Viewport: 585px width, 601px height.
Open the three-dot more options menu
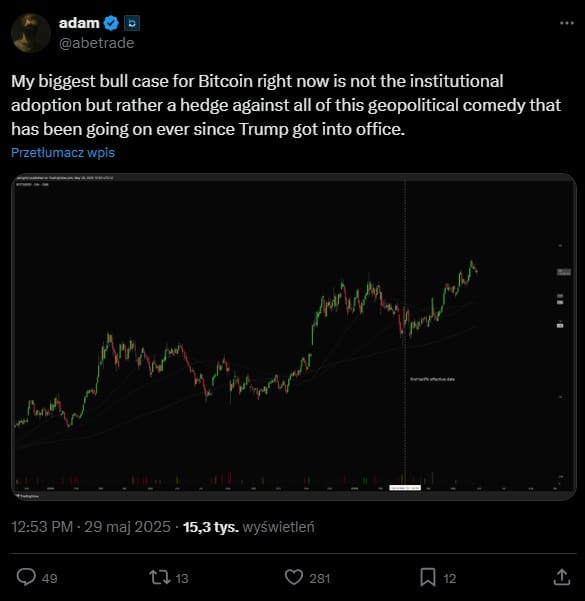[567, 23]
